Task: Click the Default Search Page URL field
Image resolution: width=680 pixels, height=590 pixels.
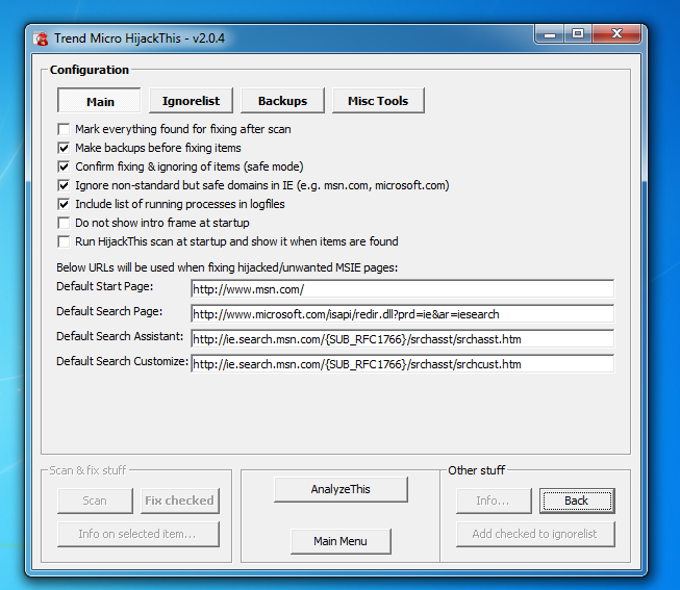Action: pyautogui.click(x=402, y=314)
